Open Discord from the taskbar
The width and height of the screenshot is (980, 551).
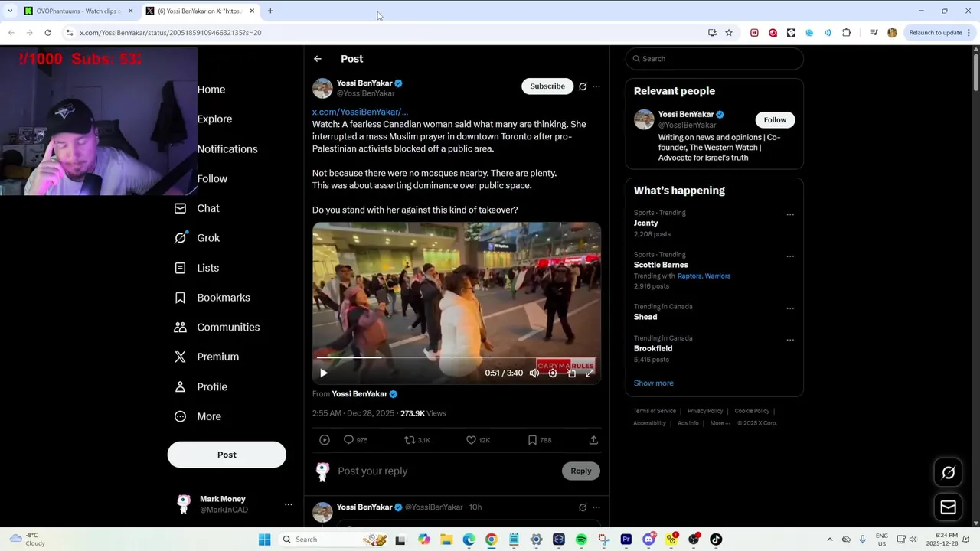(648, 540)
